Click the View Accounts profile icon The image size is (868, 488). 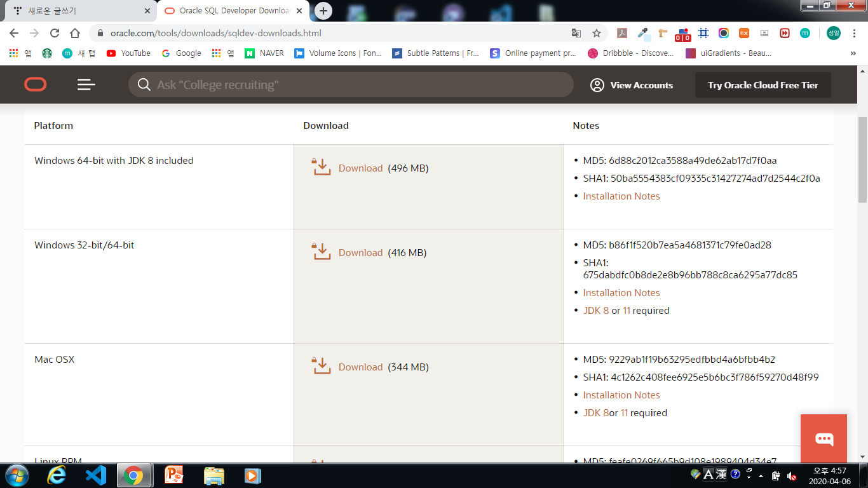click(x=597, y=85)
